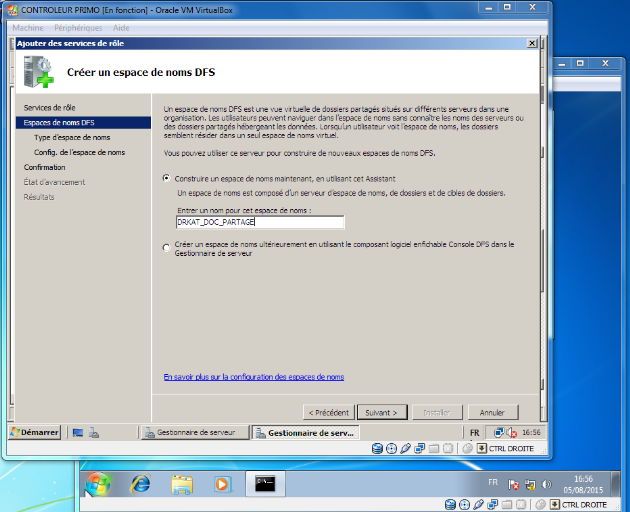
Task: Click the guest tray network icon next to 16:56
Action: point(499,433)
